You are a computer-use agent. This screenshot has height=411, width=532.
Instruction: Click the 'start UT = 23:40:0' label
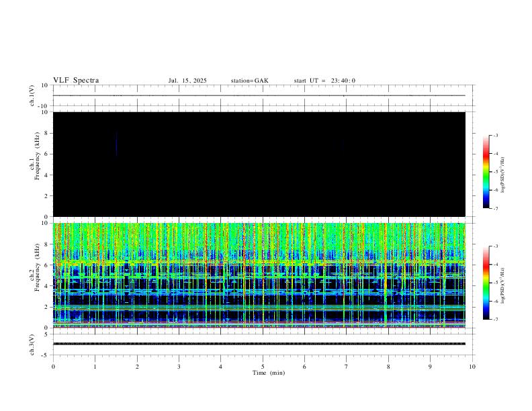[324, 81]
